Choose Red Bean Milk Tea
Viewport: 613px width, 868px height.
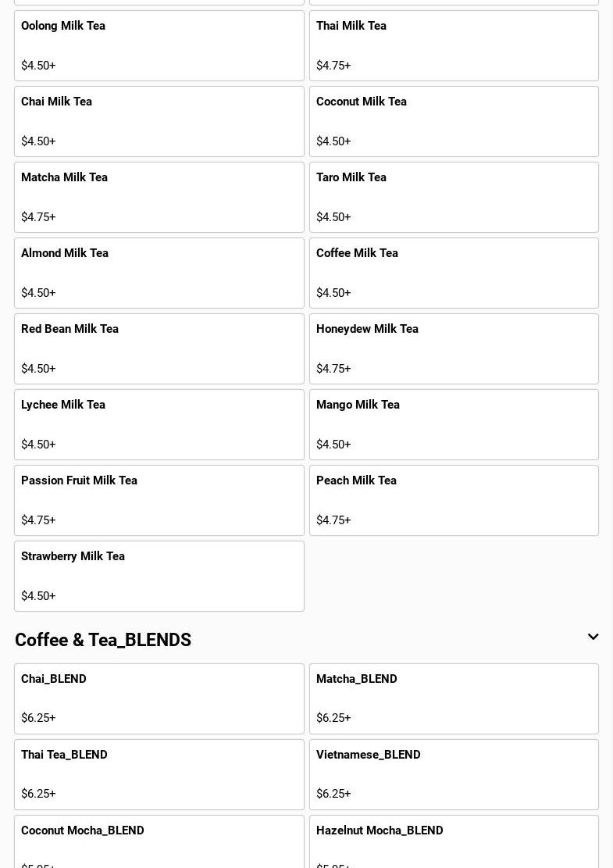[x=159, y=348]
